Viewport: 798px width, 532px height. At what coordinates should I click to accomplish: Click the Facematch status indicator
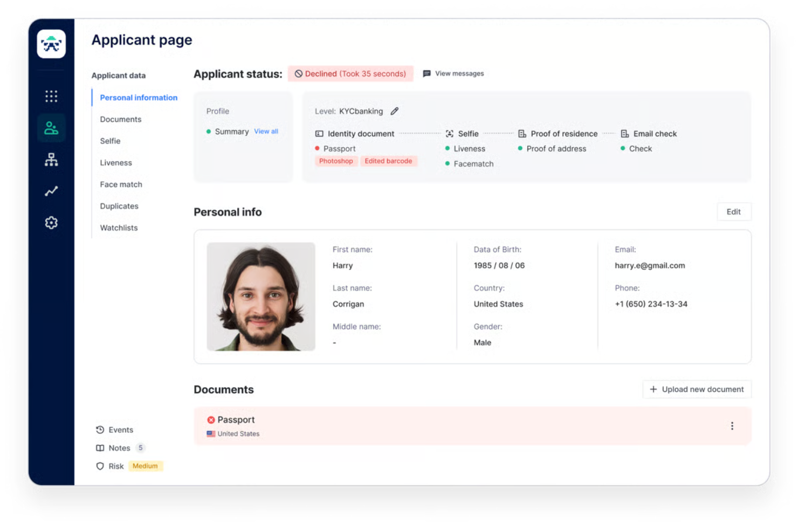(448, 163)
